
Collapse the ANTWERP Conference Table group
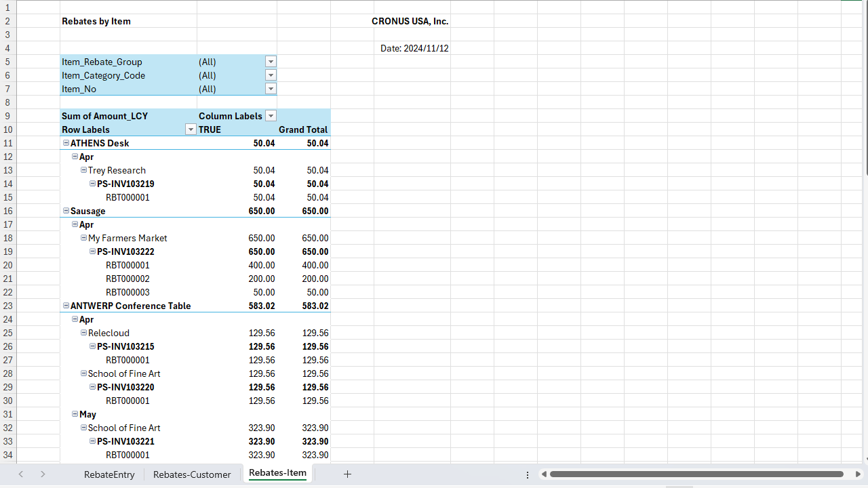(x=66, y=306)
